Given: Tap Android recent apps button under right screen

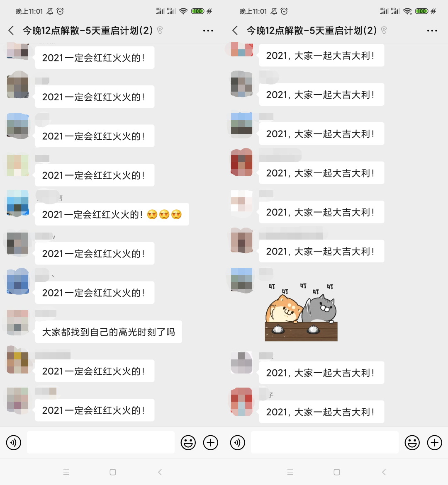Looking at the screenshot, I should click(290, 472).
